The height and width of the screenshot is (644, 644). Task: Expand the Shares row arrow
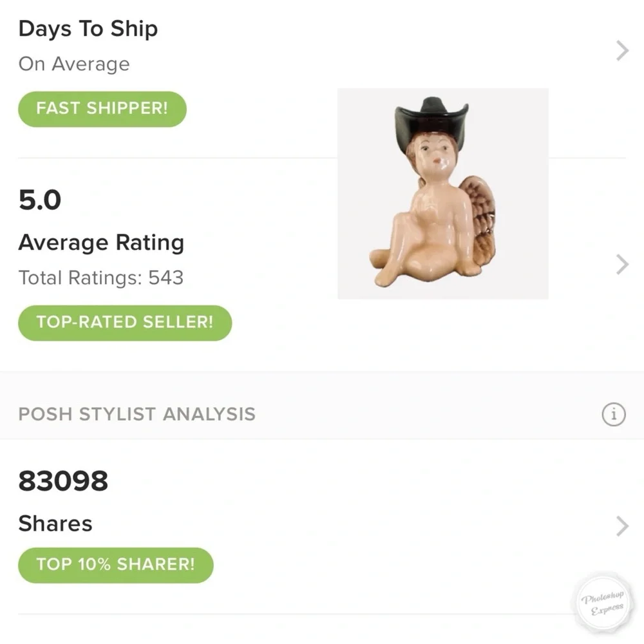click(621, 526)
